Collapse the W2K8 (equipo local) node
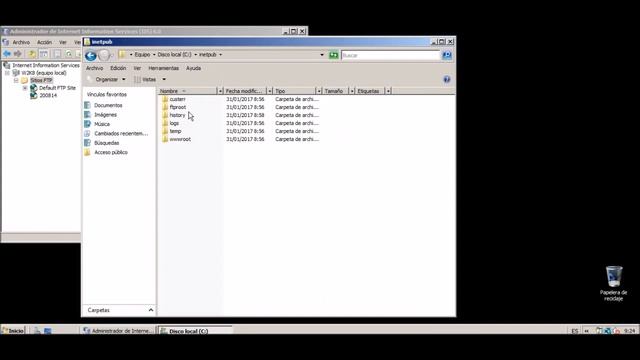This screenshot has height=360, width=640. point(7,73)
